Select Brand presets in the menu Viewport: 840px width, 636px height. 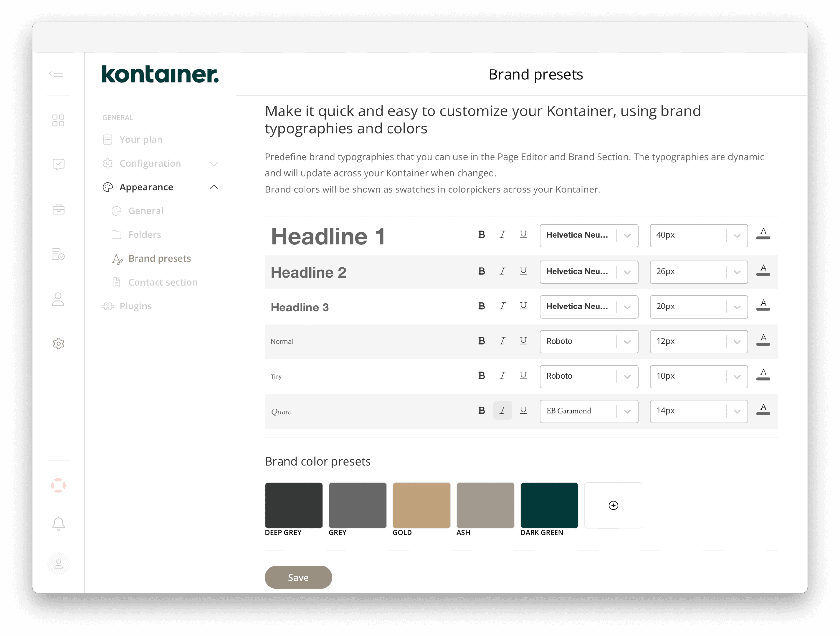[x=159, y=258]
